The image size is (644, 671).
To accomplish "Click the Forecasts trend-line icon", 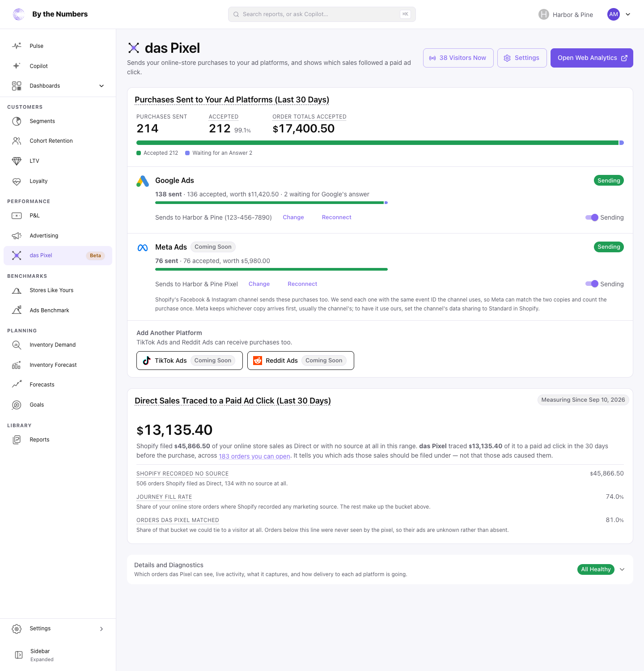I will pyautogui.click(x=17, y=385).
